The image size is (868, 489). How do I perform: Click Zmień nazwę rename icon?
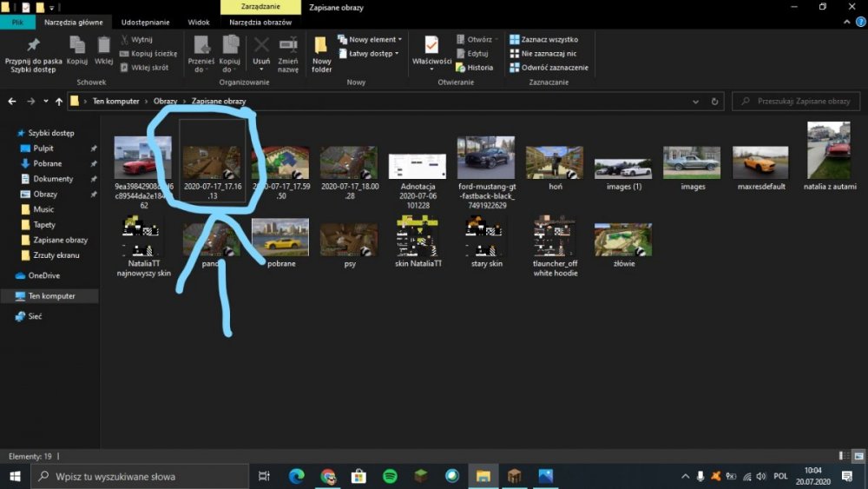288,50
